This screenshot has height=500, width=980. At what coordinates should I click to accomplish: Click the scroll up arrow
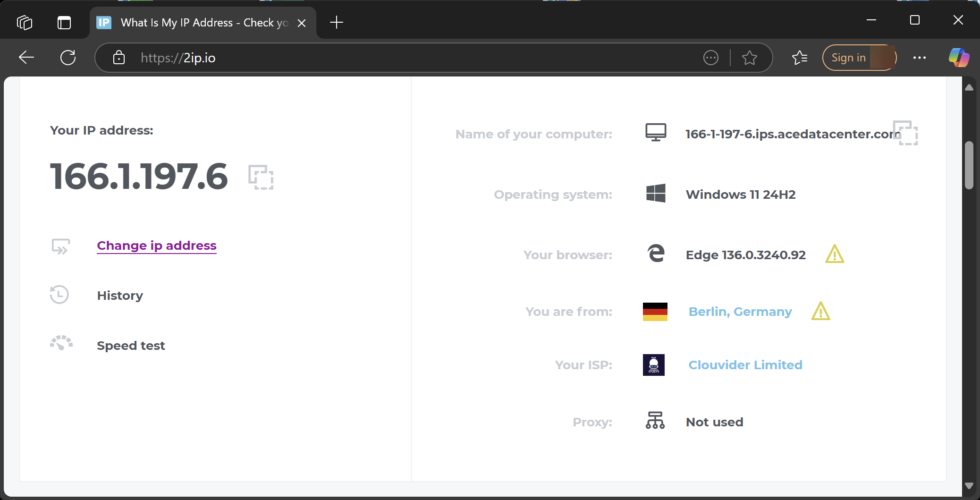point(969,88)
